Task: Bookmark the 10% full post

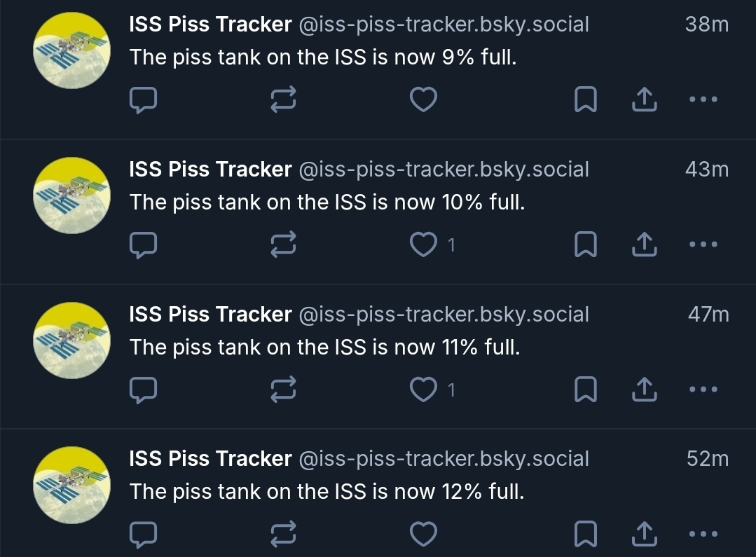Action: (585, 245)
